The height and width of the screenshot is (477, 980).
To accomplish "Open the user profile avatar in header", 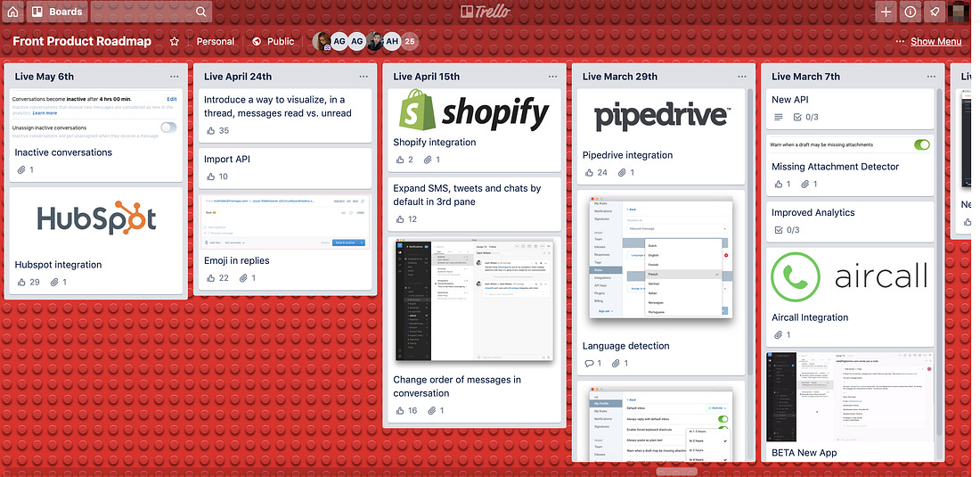I will [x=958, y=12].
